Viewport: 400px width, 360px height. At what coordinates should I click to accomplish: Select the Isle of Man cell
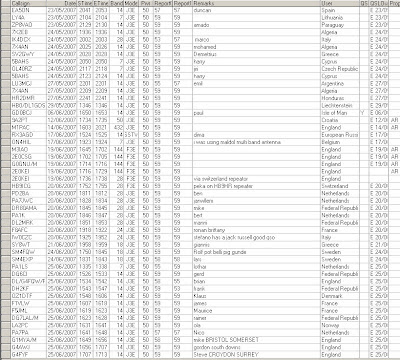(340, 113)
